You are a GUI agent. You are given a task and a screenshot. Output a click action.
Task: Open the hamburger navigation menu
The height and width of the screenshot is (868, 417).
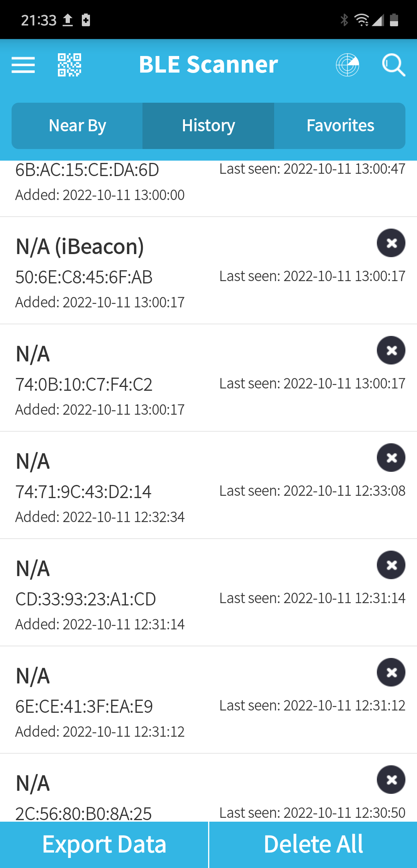click(23, 64)
